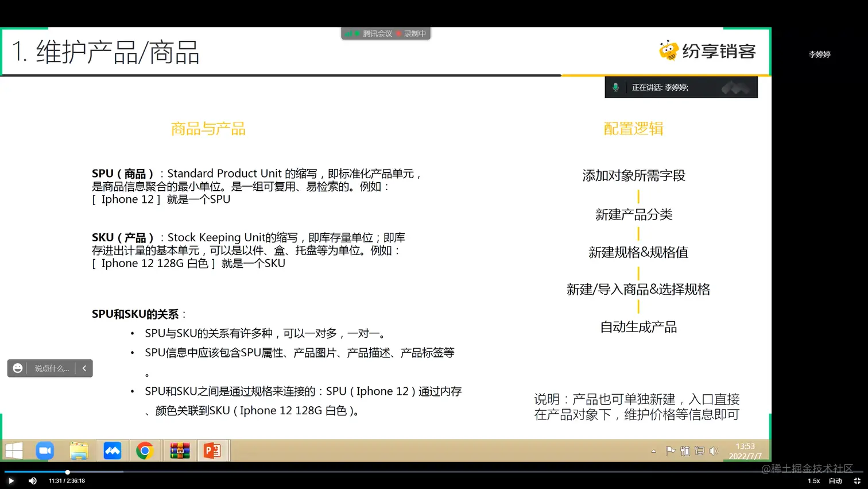Open File Explorer from the taskbar
This screenshot has height=489, width=868.
click(79, 451)
